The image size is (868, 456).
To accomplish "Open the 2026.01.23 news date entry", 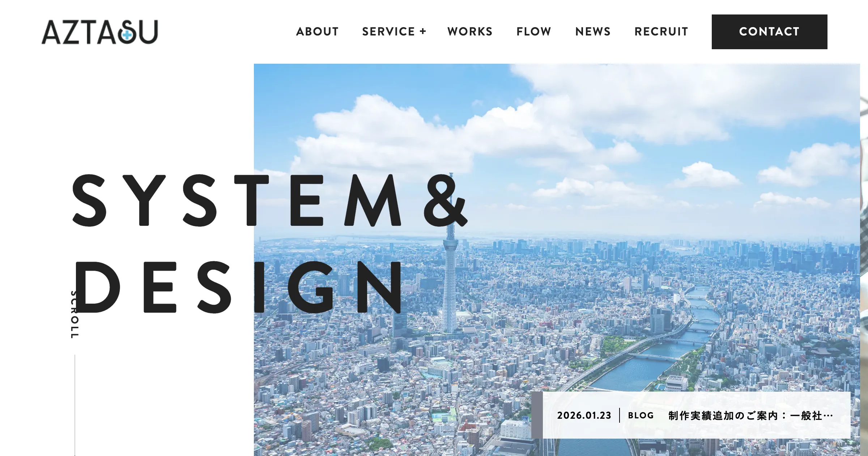I will pyautogui.click(x=584, y=415).
